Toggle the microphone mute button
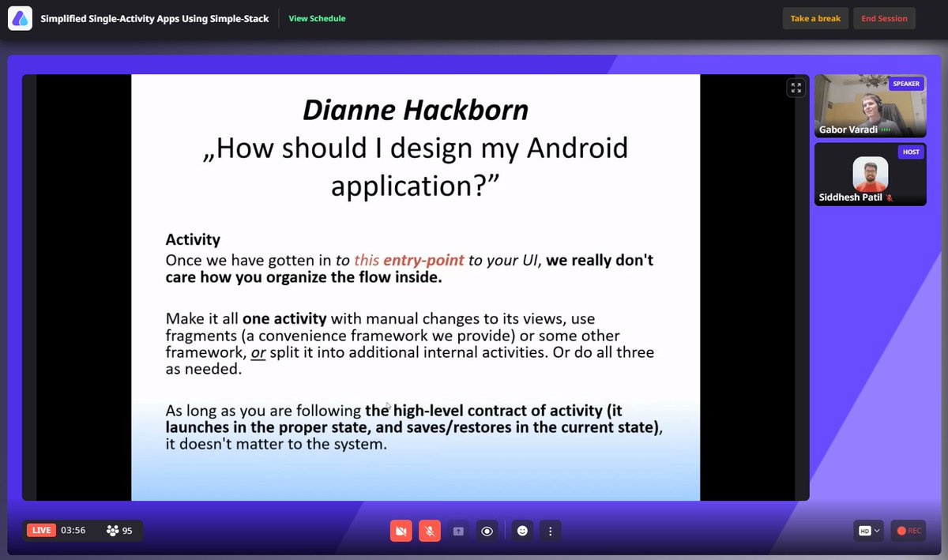Viewport: 948px width, 560px height. coord(429,531)
